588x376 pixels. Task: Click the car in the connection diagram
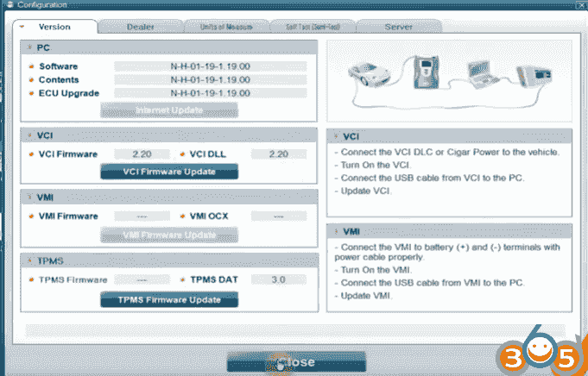(x=370, y=75)
